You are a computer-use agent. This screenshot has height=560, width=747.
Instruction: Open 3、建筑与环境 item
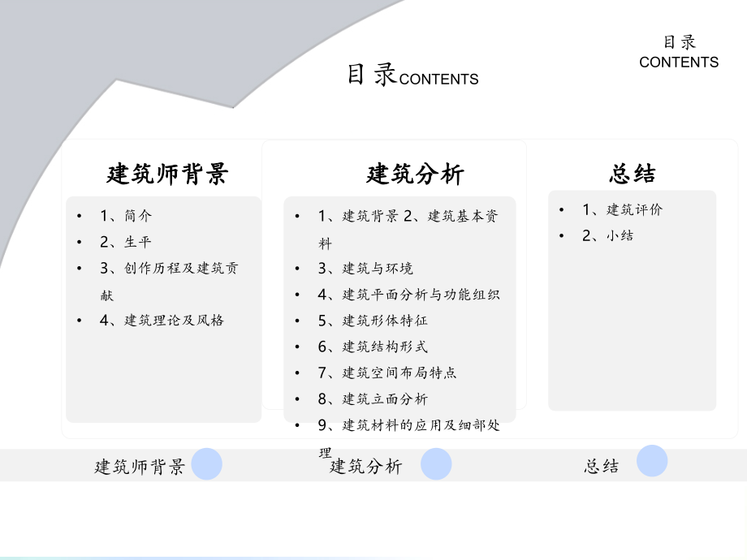pyautogui.click(x=365, y=268)
